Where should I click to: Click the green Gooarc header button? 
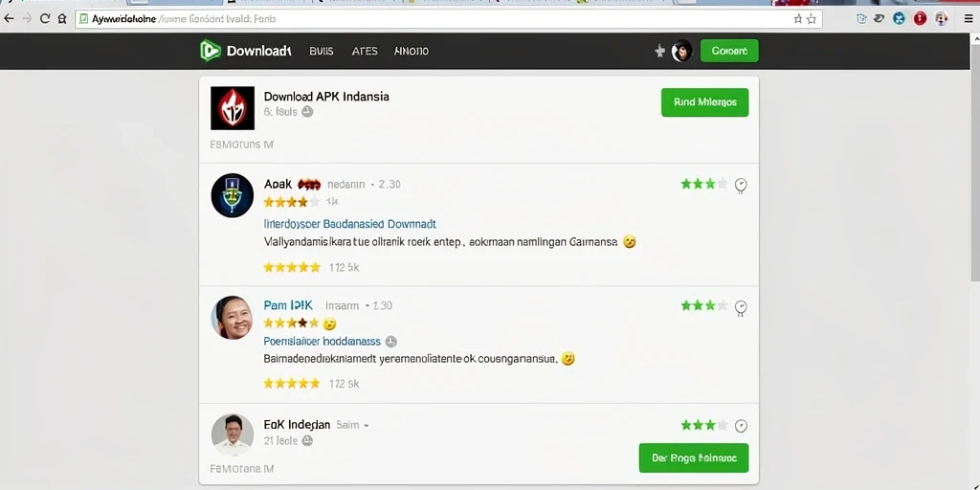click(729, 51)
